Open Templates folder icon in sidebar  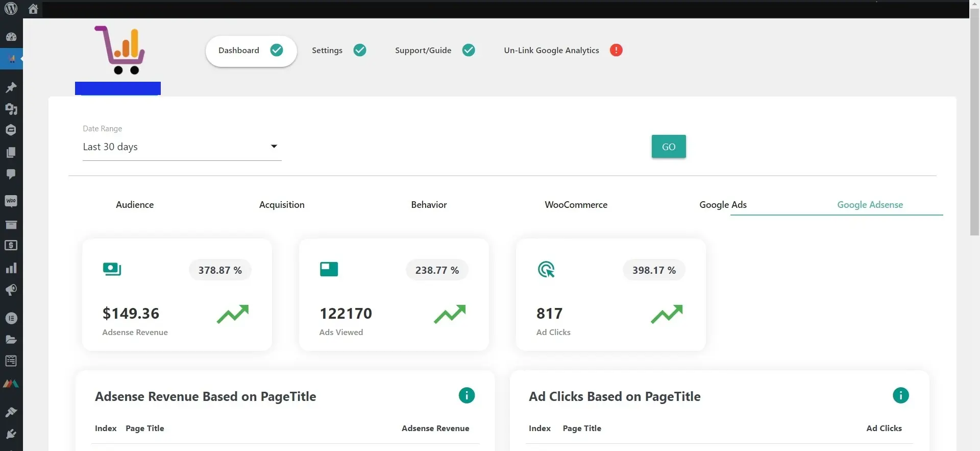(x=11, y=340)
